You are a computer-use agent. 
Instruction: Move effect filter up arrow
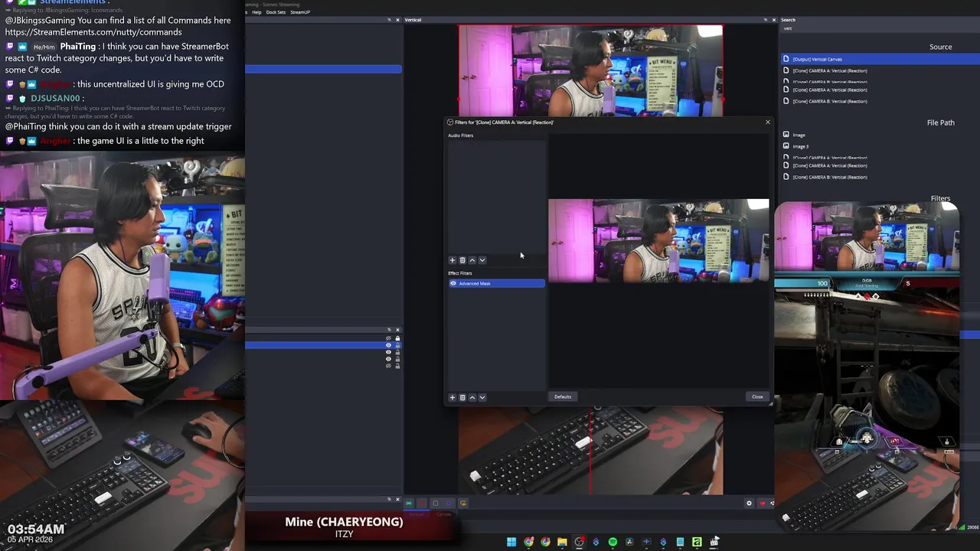[x=472, y=397]
